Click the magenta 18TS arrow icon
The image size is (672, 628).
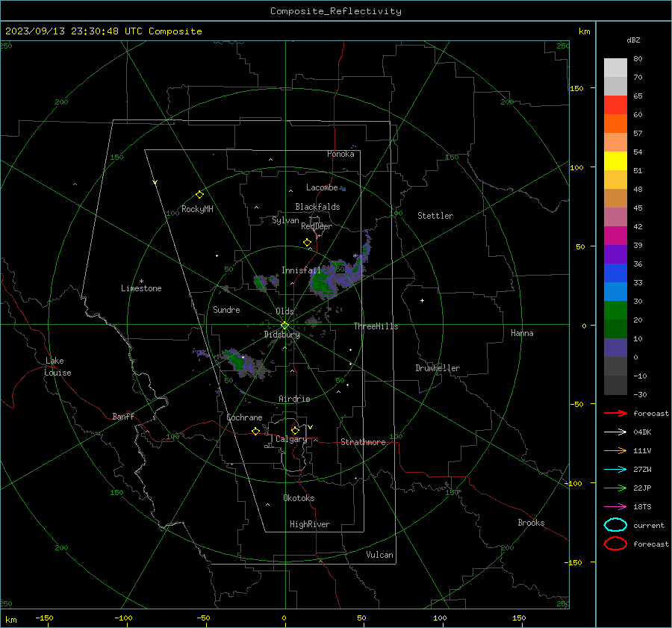615,507
